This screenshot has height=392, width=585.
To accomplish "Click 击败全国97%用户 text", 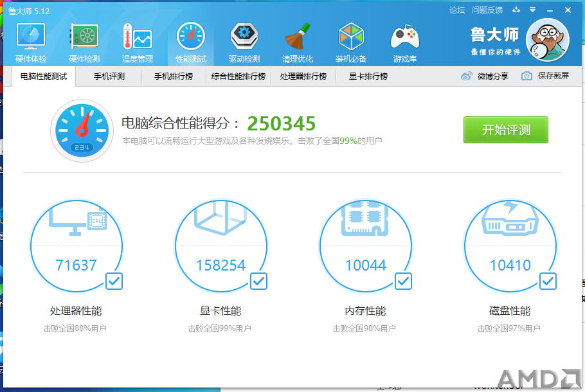I will tap(509, 328).
